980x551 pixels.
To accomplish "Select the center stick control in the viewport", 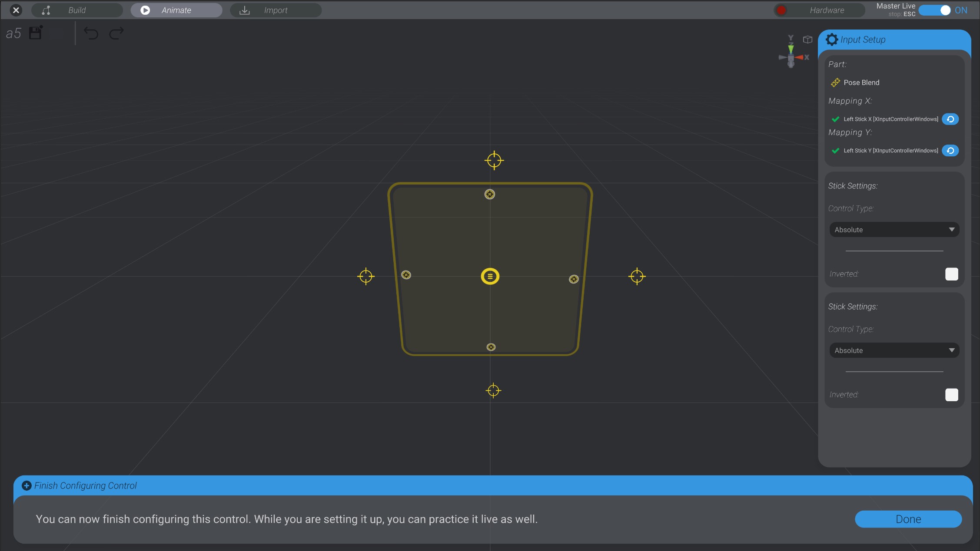I will pos(490,276).
